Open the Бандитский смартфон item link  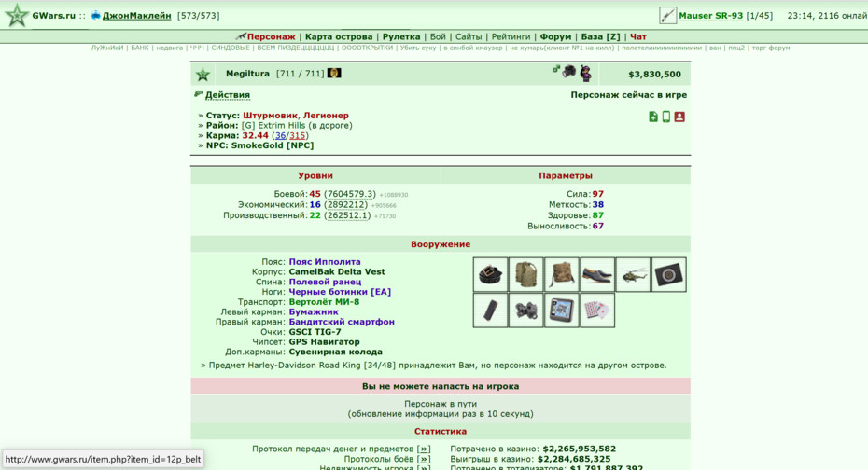point(342,322)
